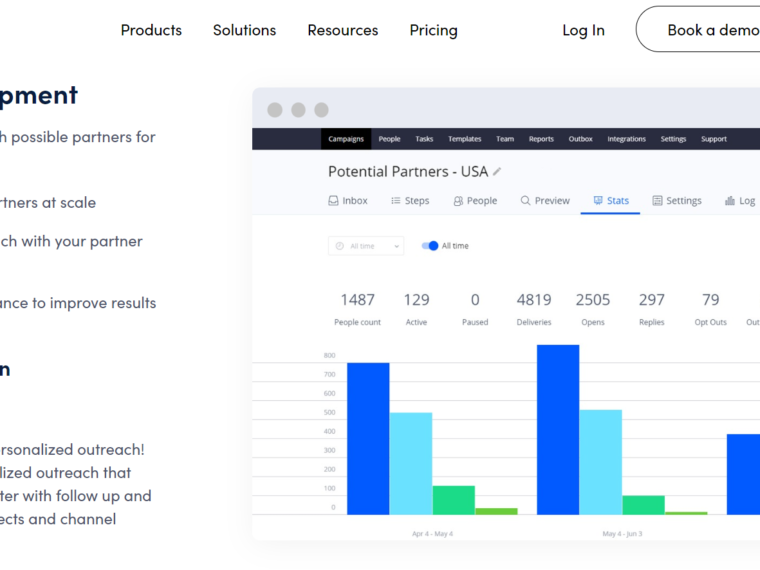Click the Inbox tray icon
This screenshot has width=760, height=570.
coord(333,201)
